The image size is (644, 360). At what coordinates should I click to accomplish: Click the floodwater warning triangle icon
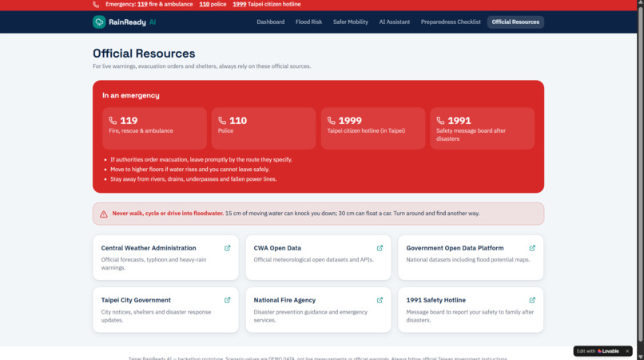[x=104, y=214]
